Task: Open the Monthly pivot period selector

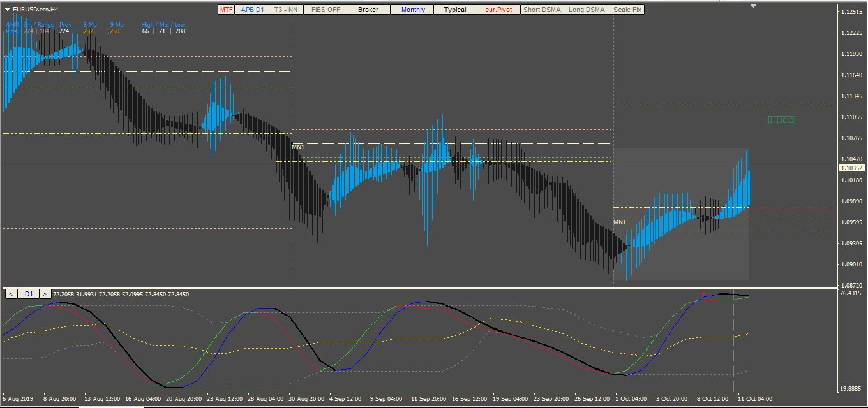Action: point(413,10)
